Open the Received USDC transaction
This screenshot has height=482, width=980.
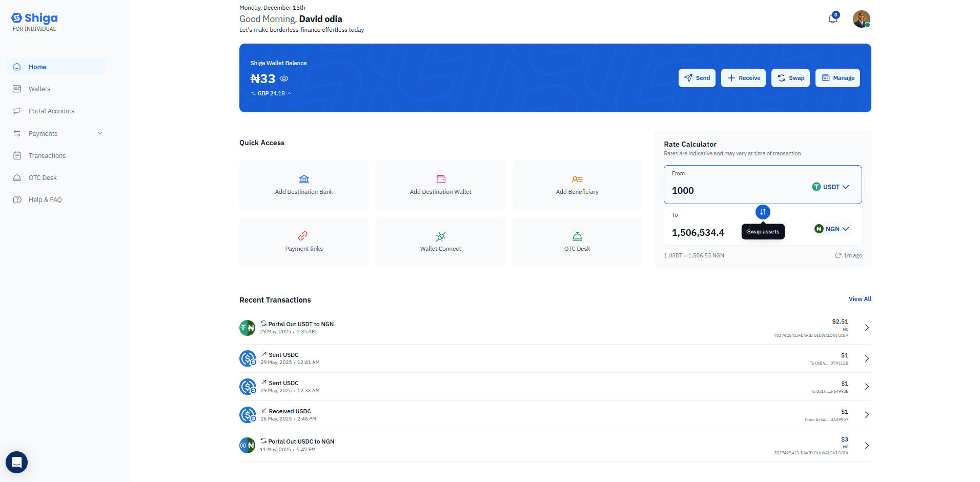pos(555,415)
